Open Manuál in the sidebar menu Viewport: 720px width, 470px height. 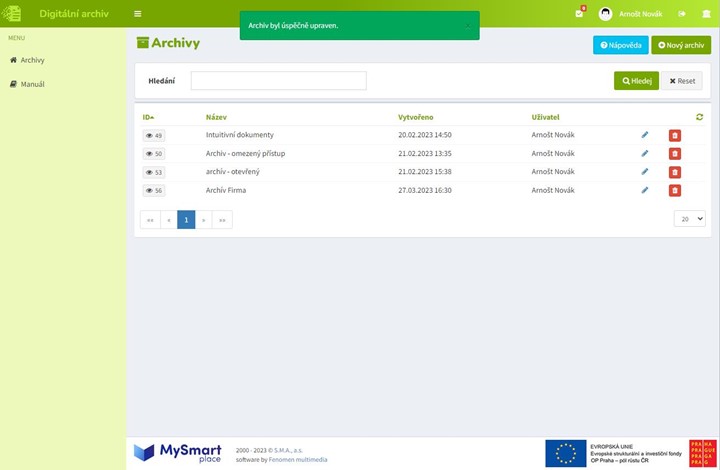(32, 84)
